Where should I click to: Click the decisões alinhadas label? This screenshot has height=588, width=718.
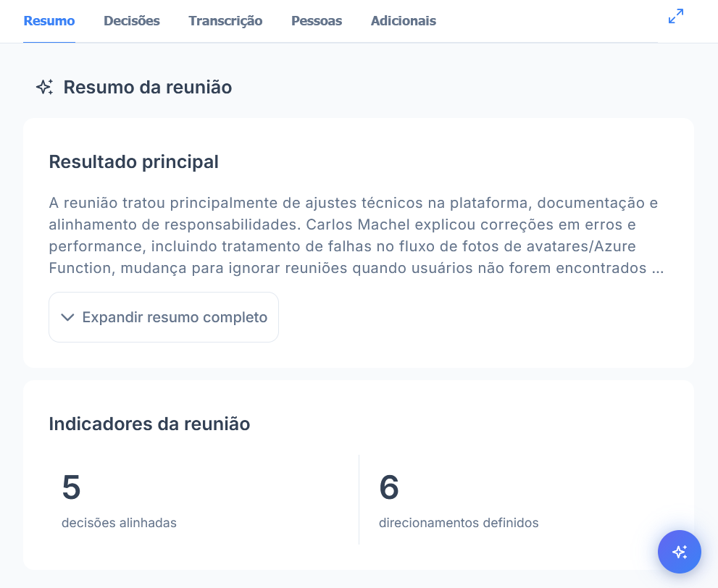coord(119,523)
